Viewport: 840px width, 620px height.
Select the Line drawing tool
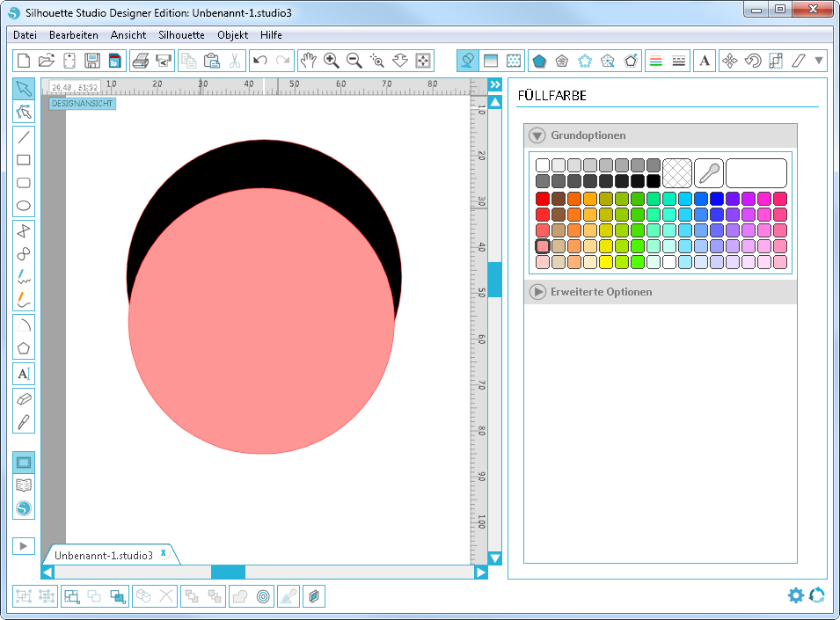[24, 136]
